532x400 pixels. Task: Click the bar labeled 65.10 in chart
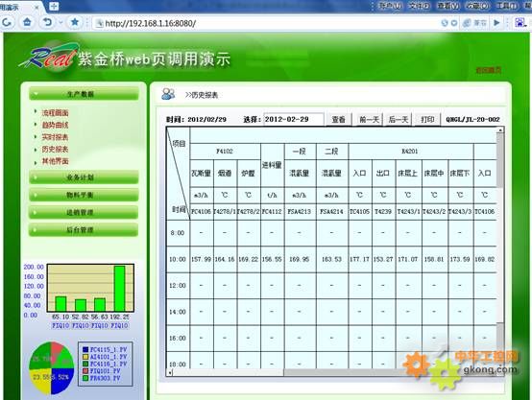click(60, 304)
